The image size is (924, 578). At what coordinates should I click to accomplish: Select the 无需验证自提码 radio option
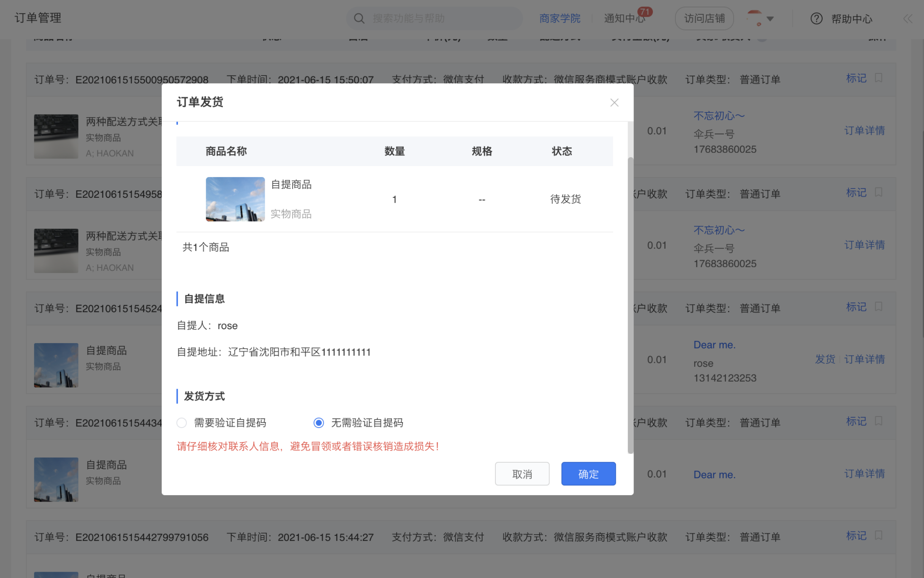(x=319, y=423)
